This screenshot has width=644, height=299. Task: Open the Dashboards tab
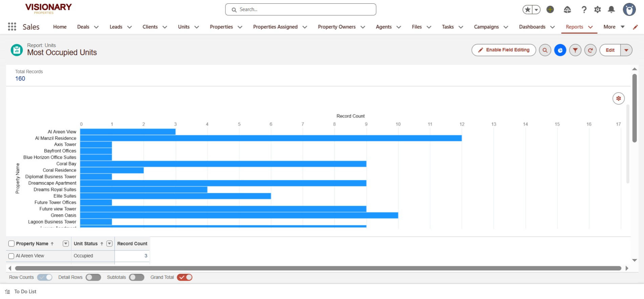(x=532, y=27)
